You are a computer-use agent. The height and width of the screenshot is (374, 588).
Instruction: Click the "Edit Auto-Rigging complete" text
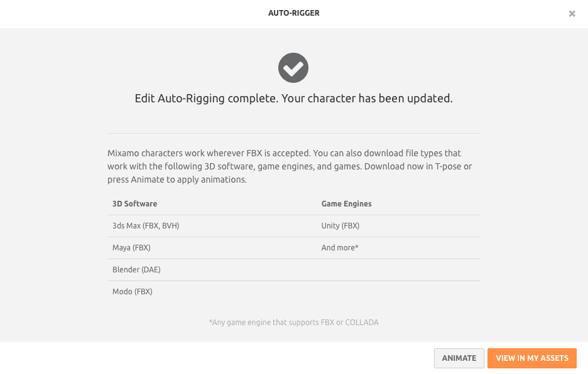(x=206, y=99)
